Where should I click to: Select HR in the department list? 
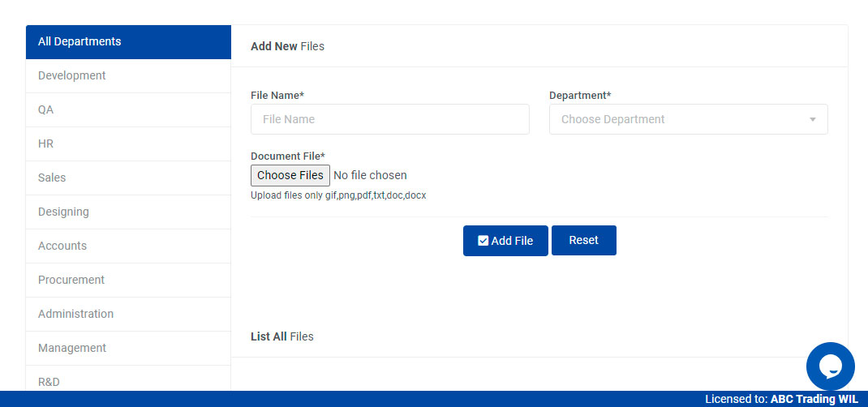pos(128,144)
